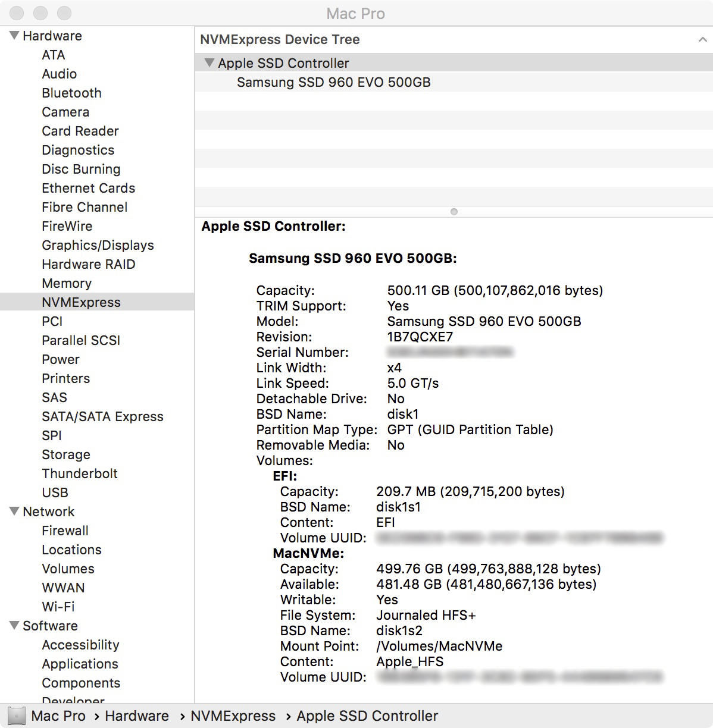The image size is (713, 728).
Task: Click the EFI volume heading
Action: click(284, 476)
